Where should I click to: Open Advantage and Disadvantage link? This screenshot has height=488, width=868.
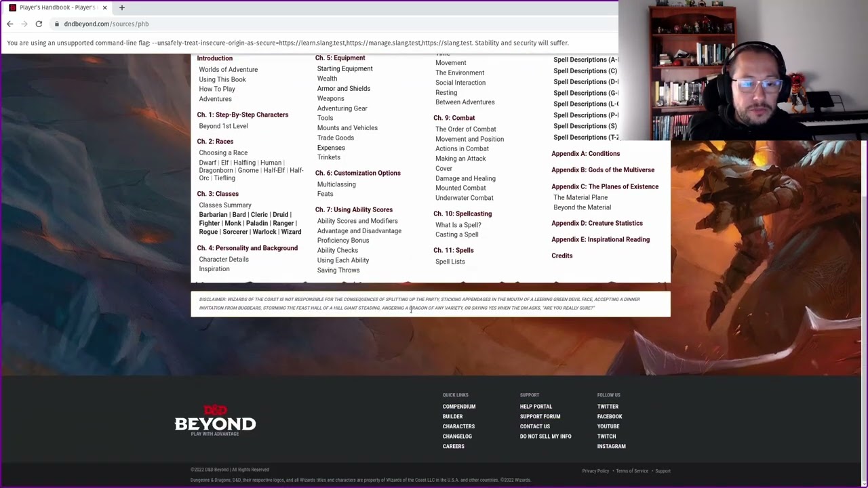pyautogui.click(x=359, y=231)
